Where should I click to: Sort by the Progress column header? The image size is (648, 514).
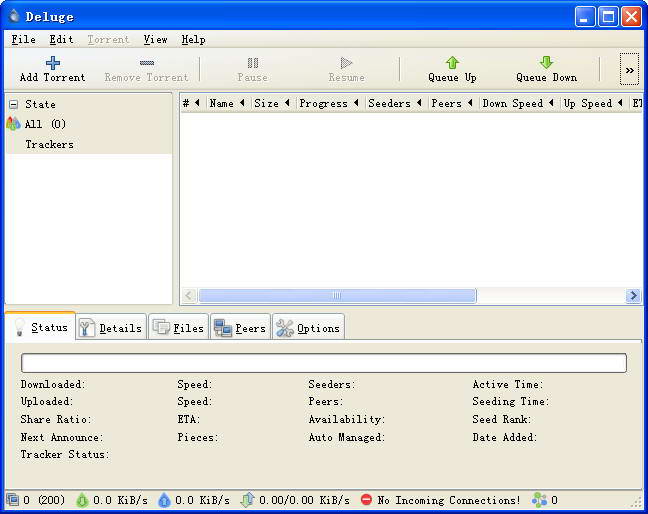pyautogui.click(x=329, y=103)
